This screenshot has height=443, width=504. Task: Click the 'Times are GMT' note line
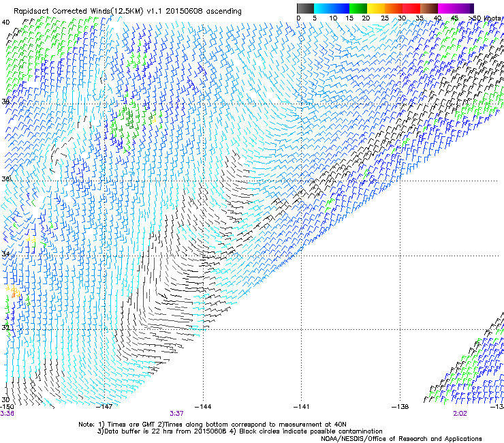212,425
